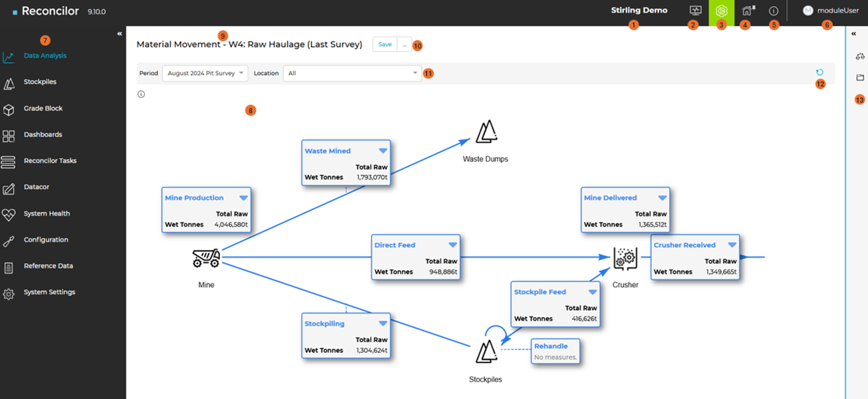
Task: Click the Stockpiles cone icon in sidebar
Action: [x=8, y=84]
